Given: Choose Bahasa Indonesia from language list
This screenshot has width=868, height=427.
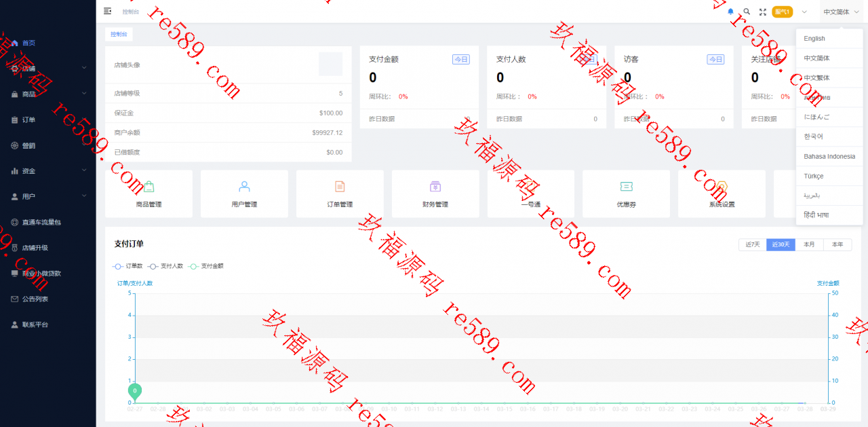Looking at the screenshot, I should 829,156.
